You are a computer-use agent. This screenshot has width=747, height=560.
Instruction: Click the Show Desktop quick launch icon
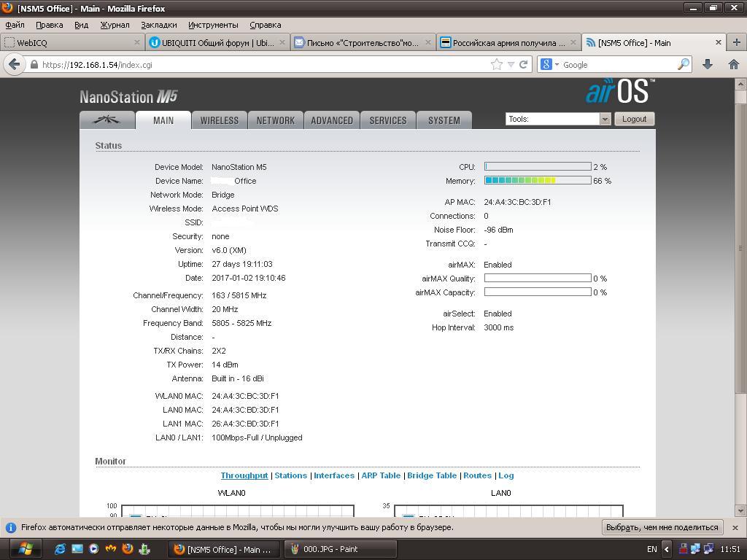click(77, 548)
